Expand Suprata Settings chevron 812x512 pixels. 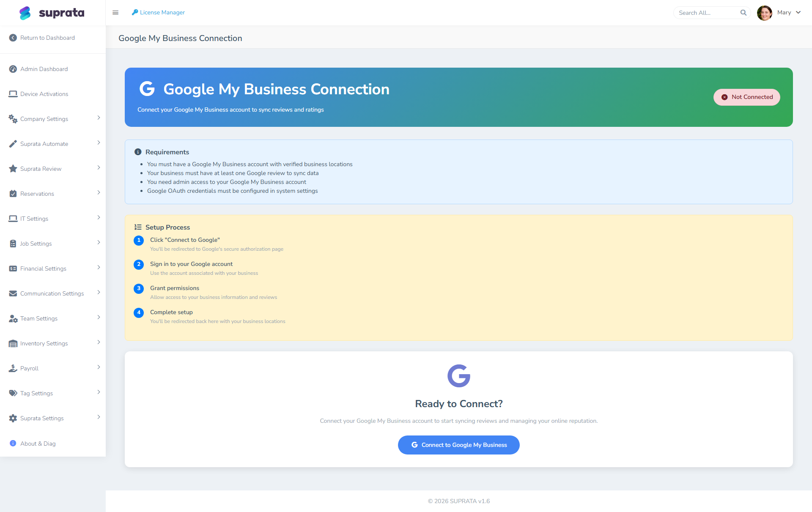99,417
